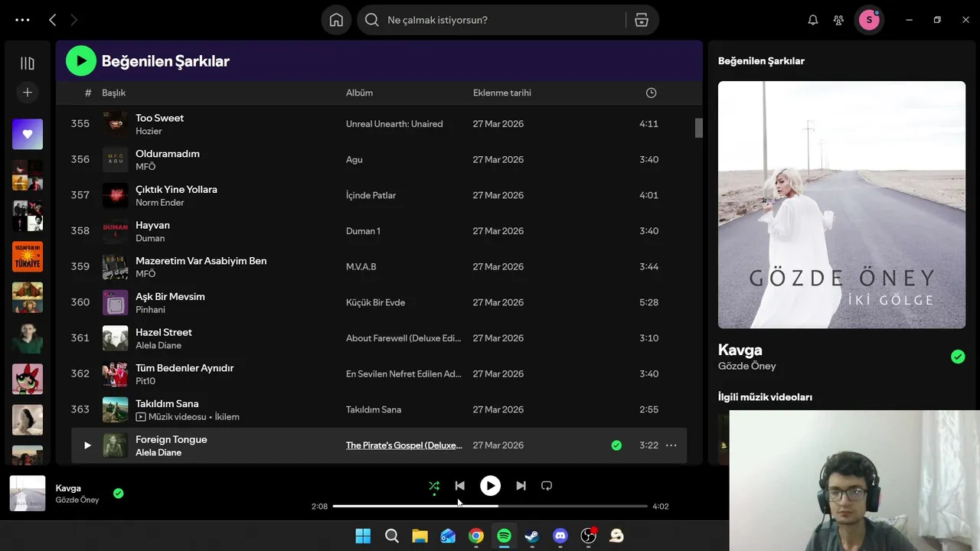Open artist İkilem
The width and height of the screenshot is (980, 551).
(227, 417)
